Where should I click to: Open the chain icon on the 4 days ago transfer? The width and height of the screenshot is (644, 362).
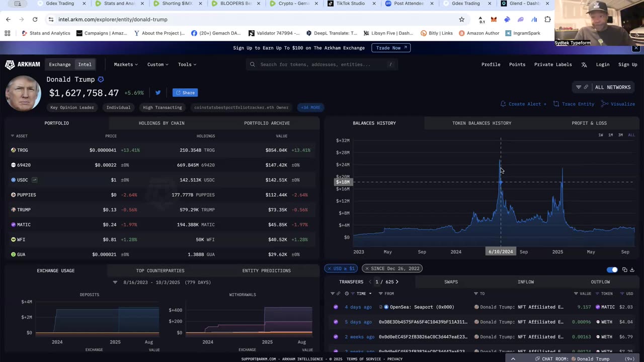click(336, 307)
